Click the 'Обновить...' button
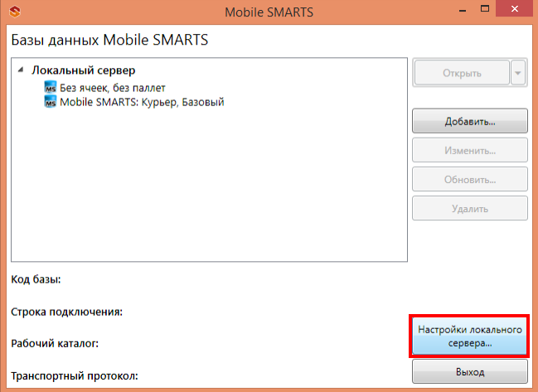 pyautogui.click(x=470, y=179)
